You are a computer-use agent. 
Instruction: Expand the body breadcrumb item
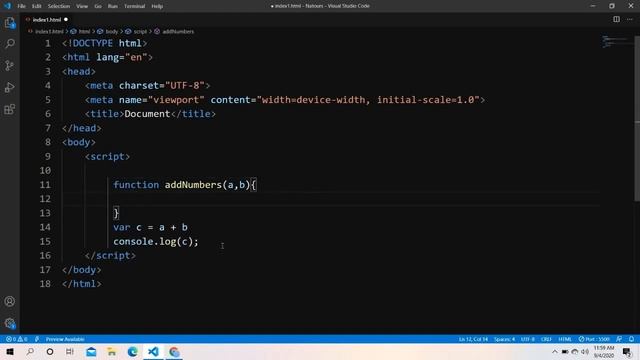pyautogui.click(x=111, y=31)
